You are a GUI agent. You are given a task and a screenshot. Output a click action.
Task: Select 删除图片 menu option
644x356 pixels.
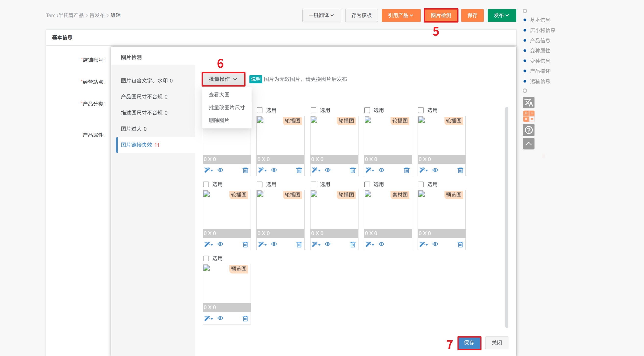219,120
